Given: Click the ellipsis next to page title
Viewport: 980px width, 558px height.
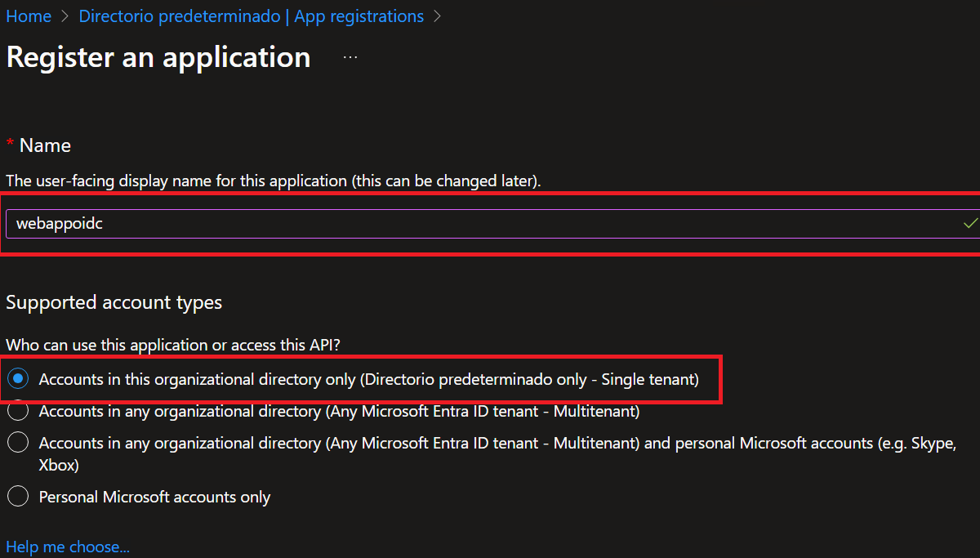Looking at the screenshot, I should [x=350, y=56].
